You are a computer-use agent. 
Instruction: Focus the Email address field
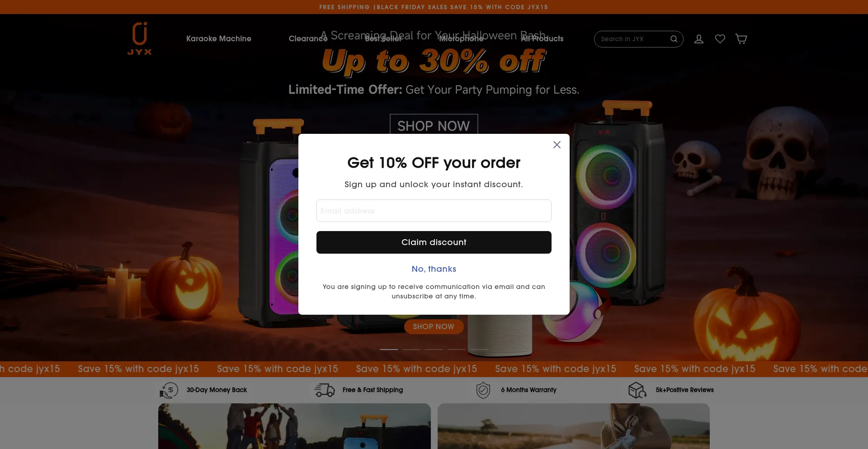coord(434,211)
